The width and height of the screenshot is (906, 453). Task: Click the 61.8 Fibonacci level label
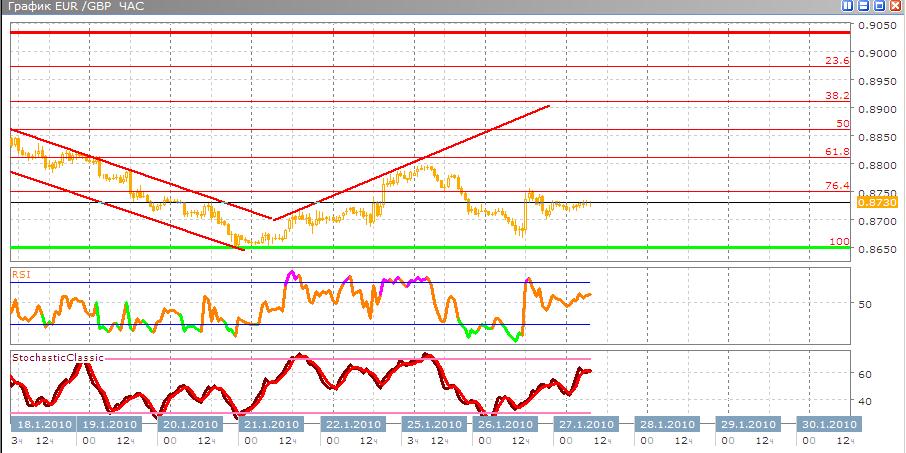(837, 151)
